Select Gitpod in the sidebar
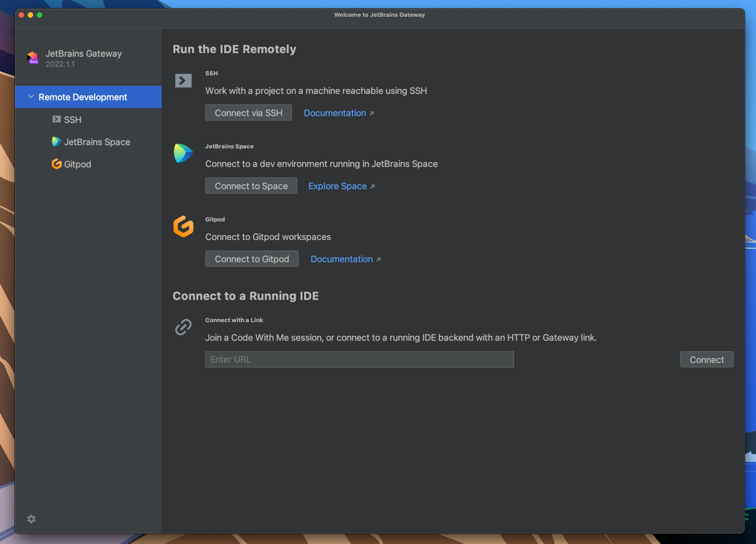Screen dimensions: 756x544 click(x=78, y=164)
